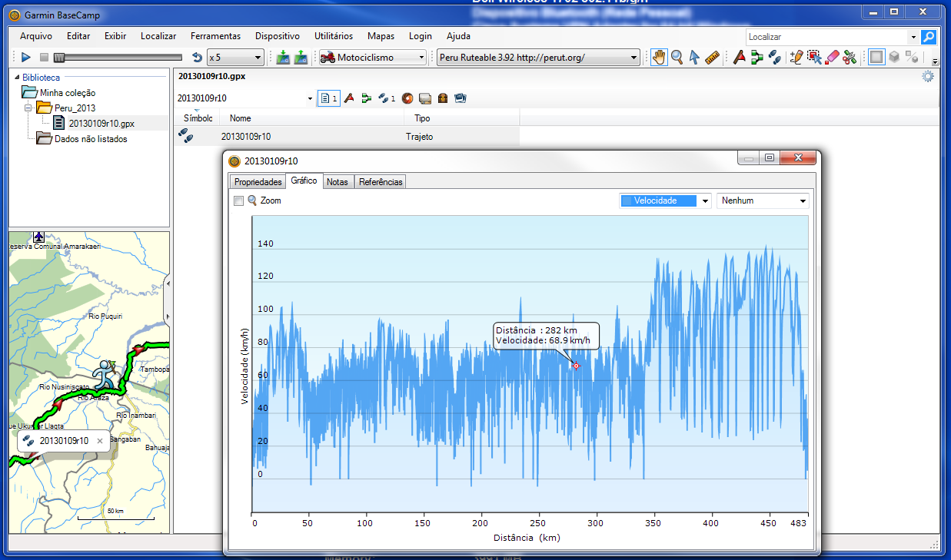Image resolution: width=951 pixels, height=560 pixels.
Task: Open the Ferramentas menu
Action: (215, 36)
